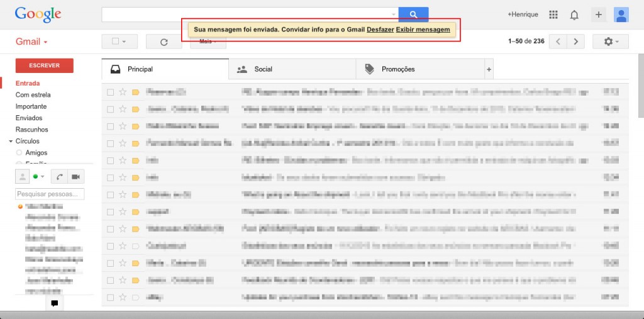Click the refresh inbox icon

coord(164,42)
